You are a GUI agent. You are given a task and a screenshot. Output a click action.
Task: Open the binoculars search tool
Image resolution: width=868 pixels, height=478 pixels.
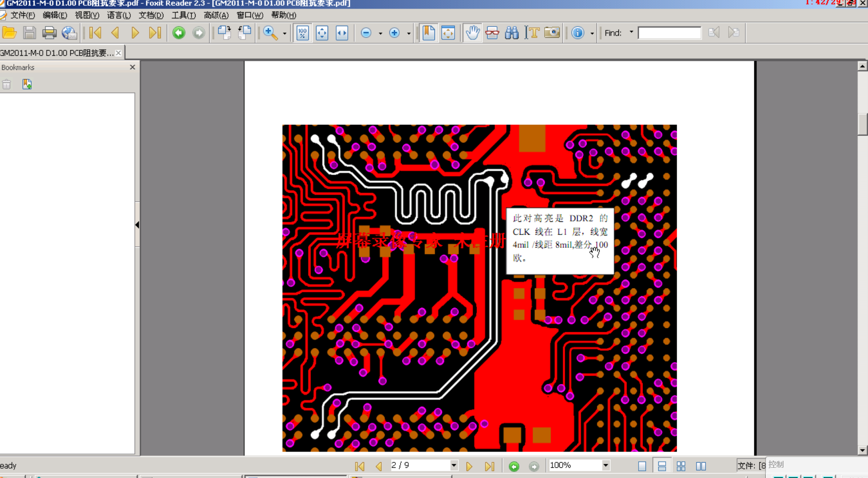coord(512,33)
